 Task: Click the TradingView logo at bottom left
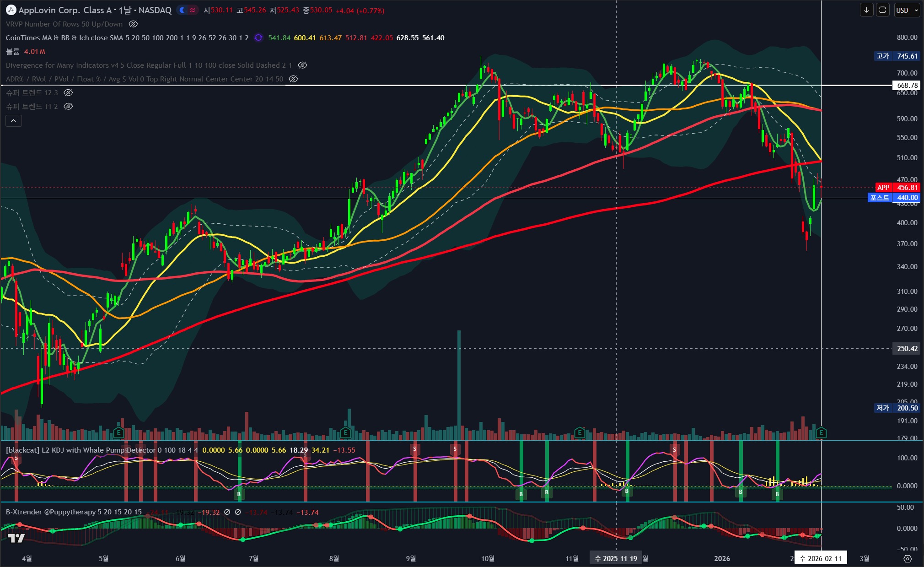(x=16, y=538)
